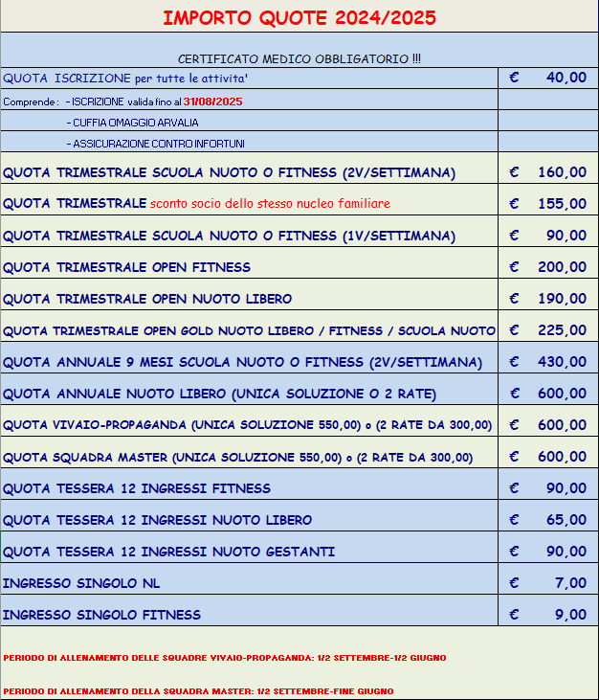This screenshot has width=599, height=700.
Task: Click the 90,00 price for 1V/SETTIMANA
Action: pos(548,231)
